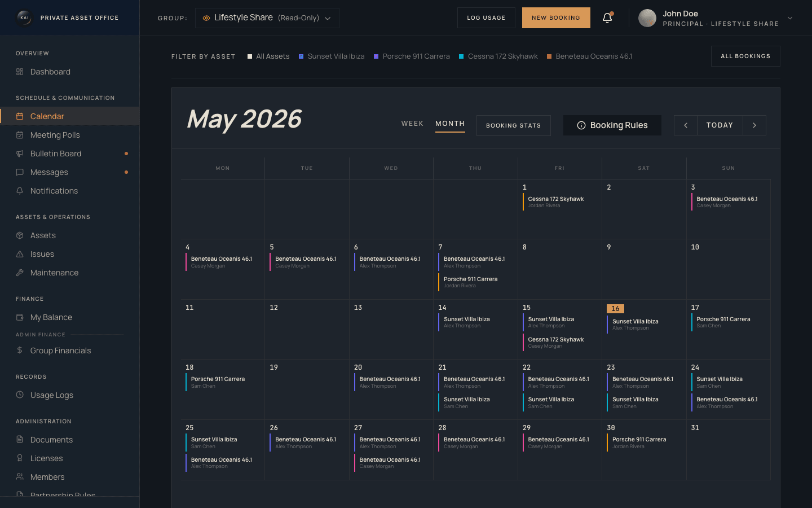Viewport: 812px width, 508px height.
Task: Open Messages in sidebar
Action: [69, 172]
